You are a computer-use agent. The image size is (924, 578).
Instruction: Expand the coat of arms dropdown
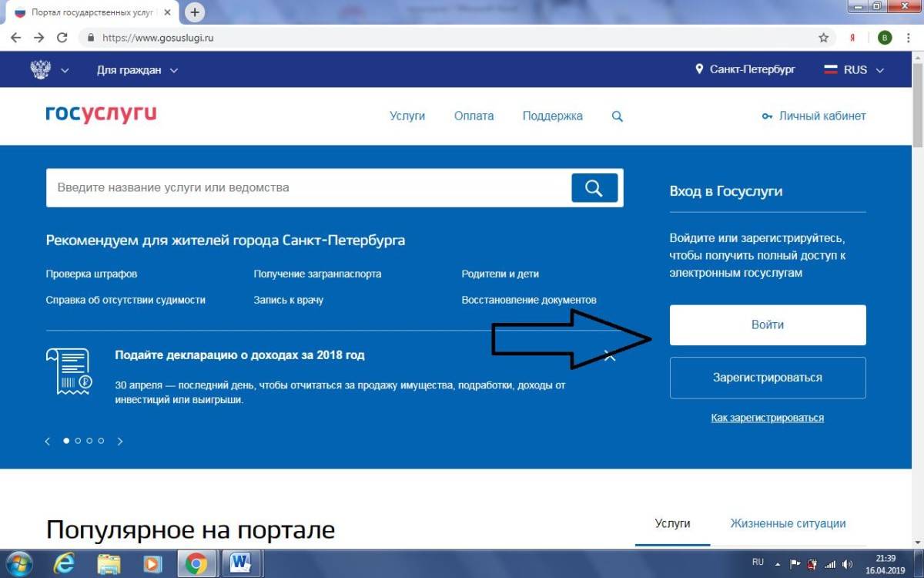49,70
